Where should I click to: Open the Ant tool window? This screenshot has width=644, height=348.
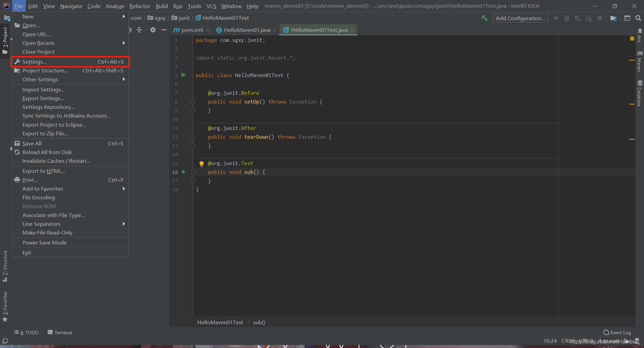pyautogui.click(x=639, y=35)
